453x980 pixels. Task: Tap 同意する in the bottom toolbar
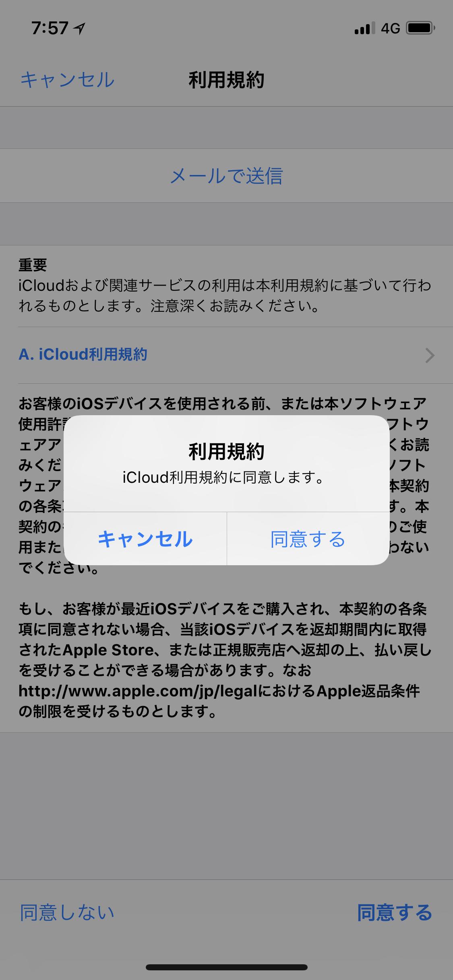394,912
